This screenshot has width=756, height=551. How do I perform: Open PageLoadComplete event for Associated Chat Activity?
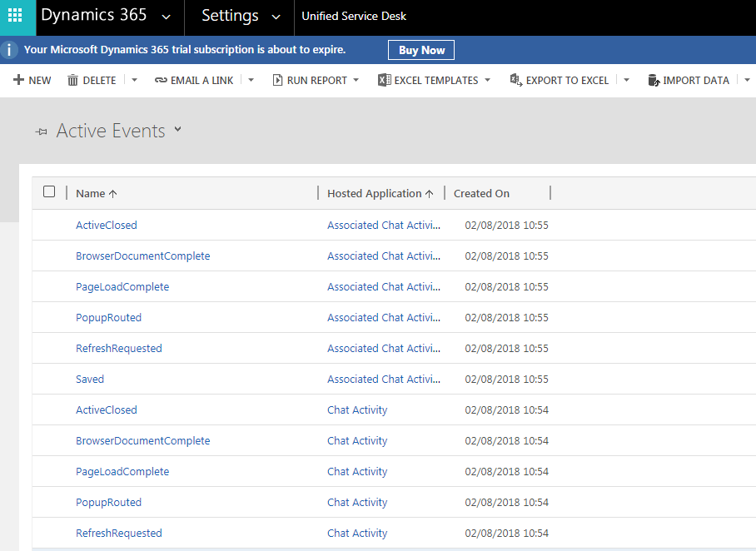(122, 287)
